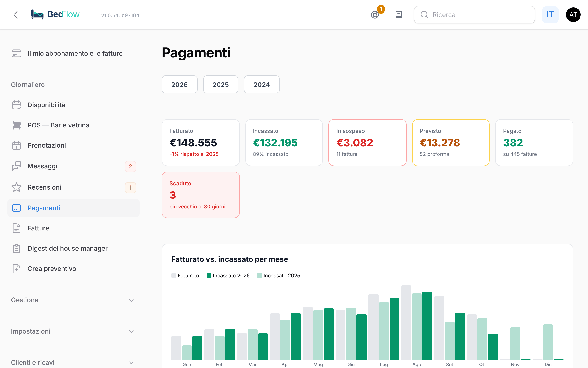Toggle Incassato 2026 legend swatch
Viewport: 588px width, 368px height.
click(209, 276)
